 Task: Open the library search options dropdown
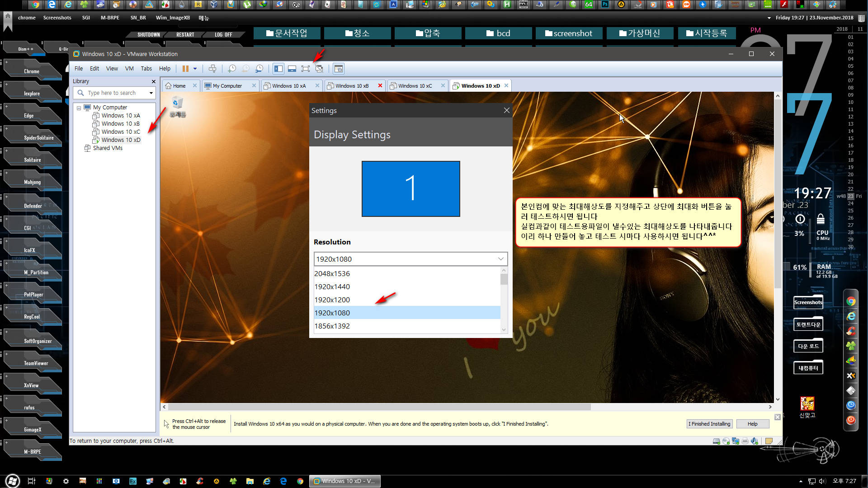click(151, 93)
